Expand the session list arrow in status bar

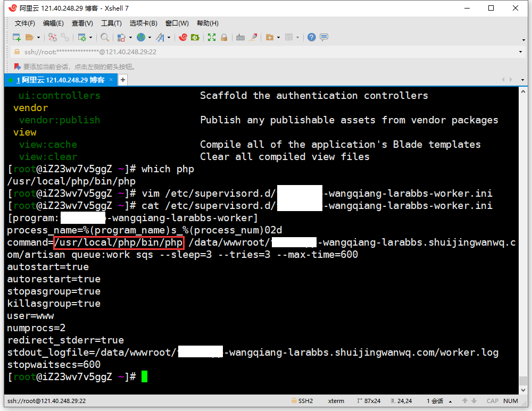point(451,401)
